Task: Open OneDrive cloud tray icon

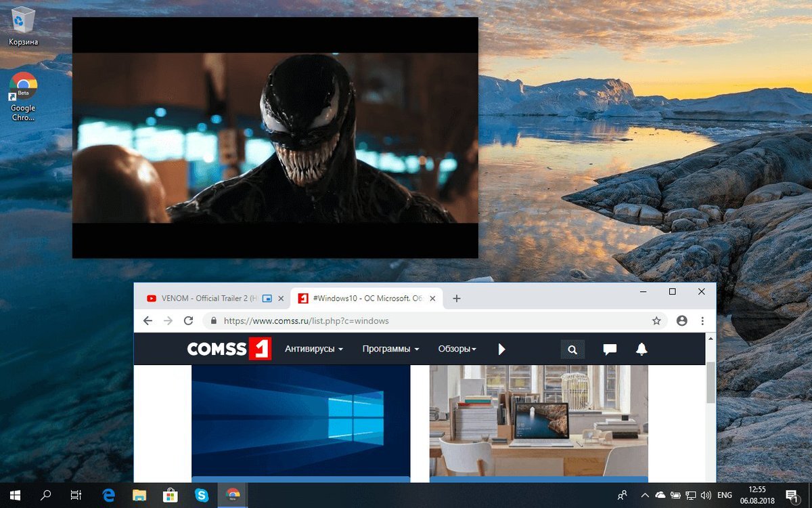Action: point(660,495)
